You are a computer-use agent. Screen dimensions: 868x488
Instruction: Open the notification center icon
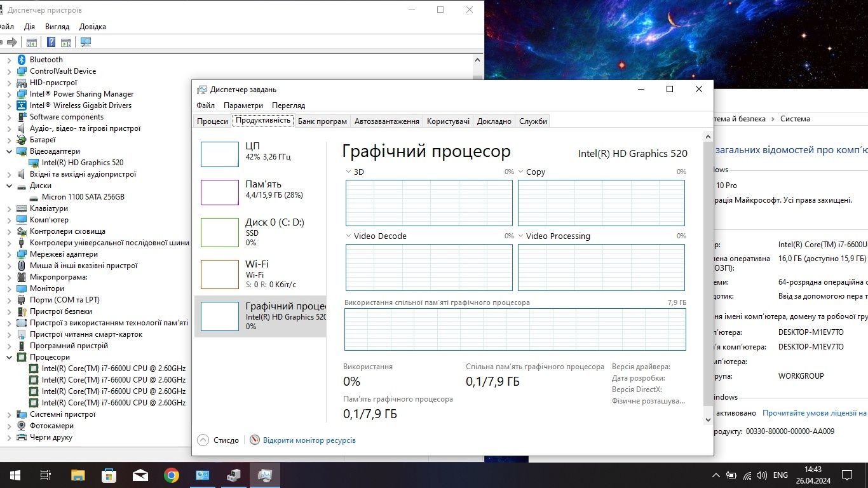click(x=846, y=475)
